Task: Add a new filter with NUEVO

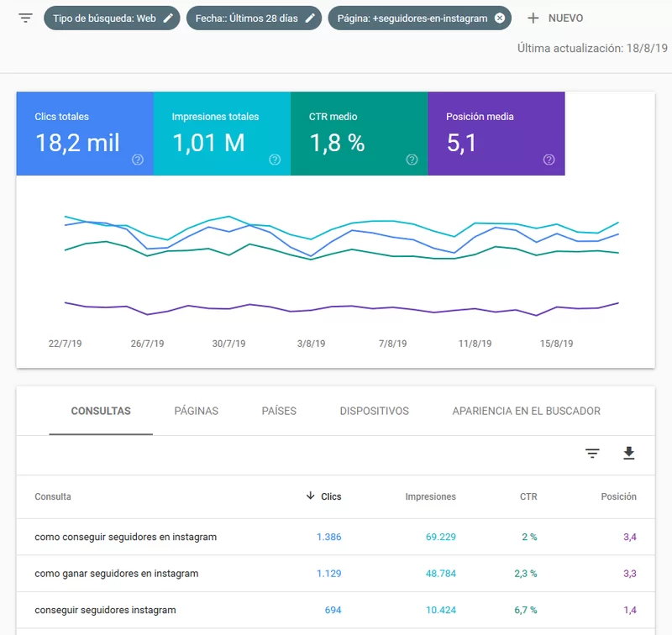Action: [555, 18]
